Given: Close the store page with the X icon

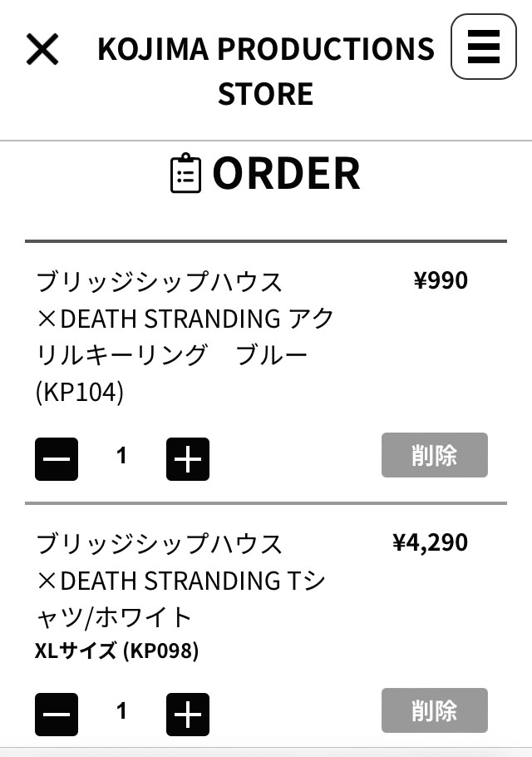Looking at the screenshot, I should coord(42,50).
